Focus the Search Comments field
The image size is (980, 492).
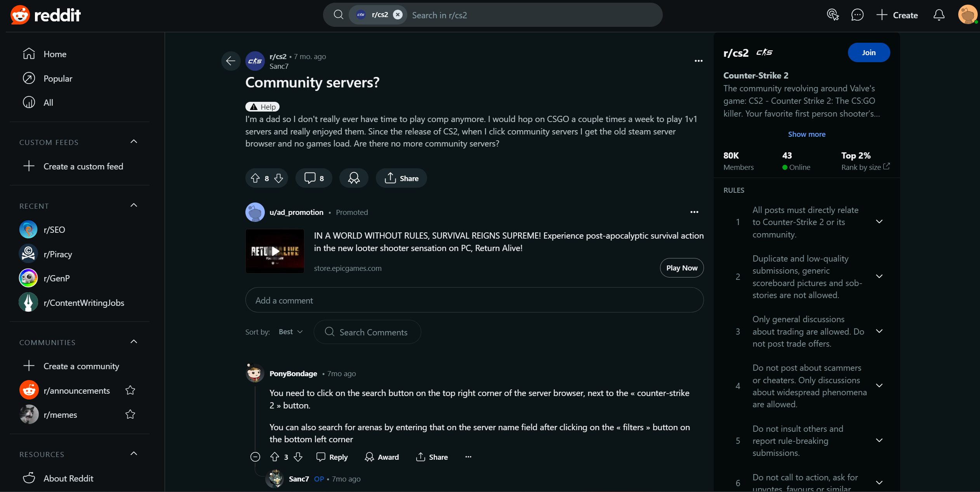367,332
